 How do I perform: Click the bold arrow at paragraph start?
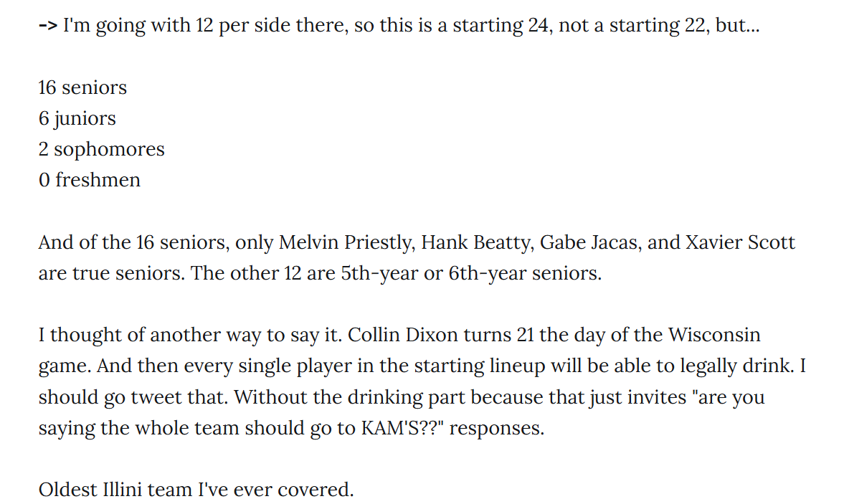[48, 27]
